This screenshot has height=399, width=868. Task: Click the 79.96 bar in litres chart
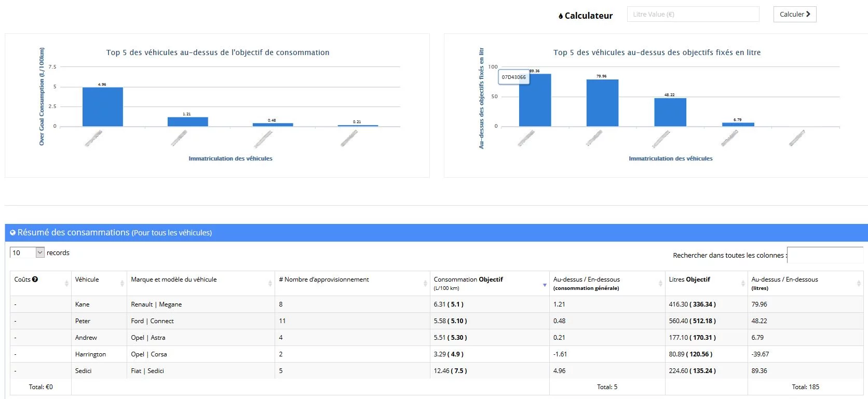[603, 103]
